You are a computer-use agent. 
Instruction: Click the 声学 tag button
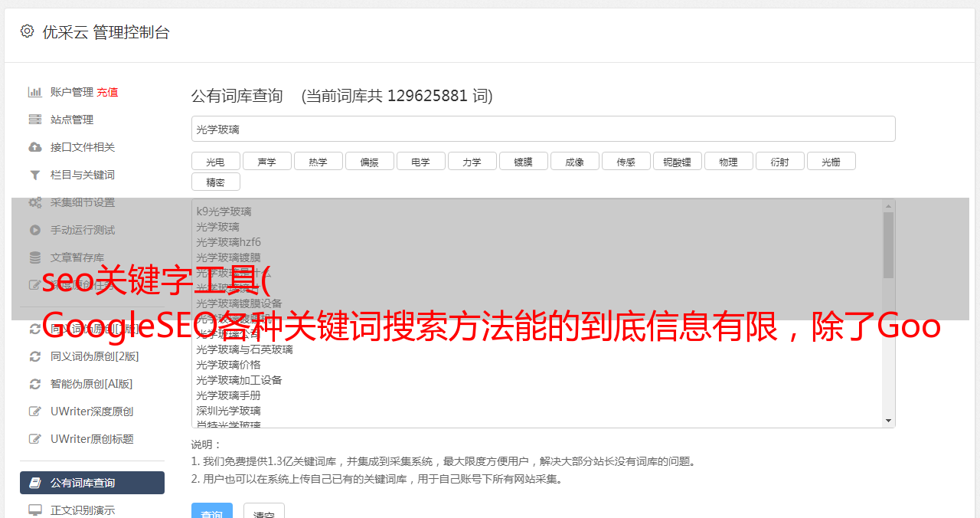[267, 162]
